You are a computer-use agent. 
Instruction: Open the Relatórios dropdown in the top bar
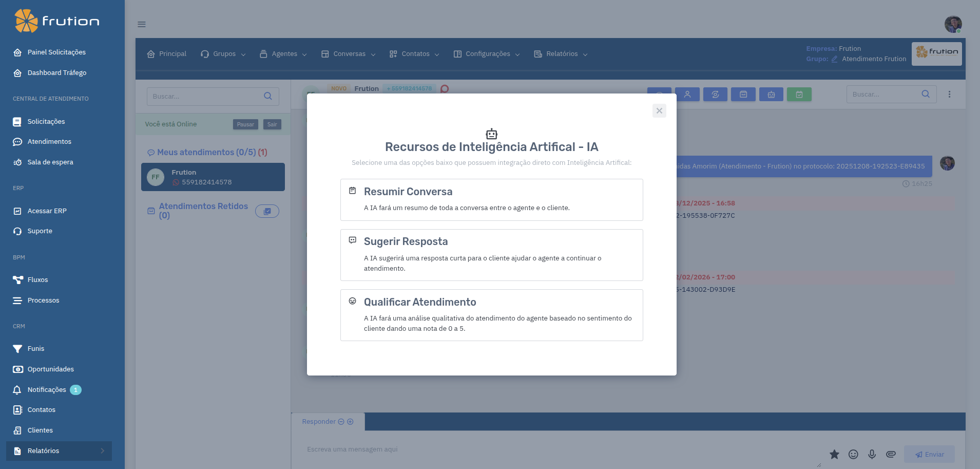click(560, 54)
